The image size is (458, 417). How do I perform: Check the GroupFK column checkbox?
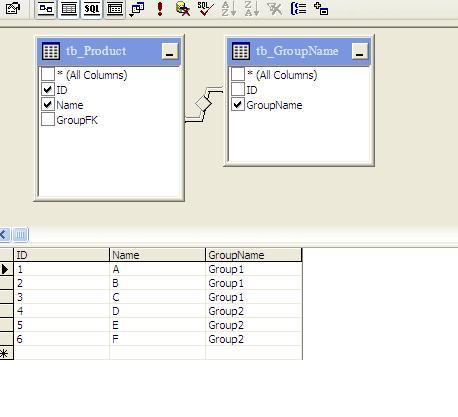[48, 119]
